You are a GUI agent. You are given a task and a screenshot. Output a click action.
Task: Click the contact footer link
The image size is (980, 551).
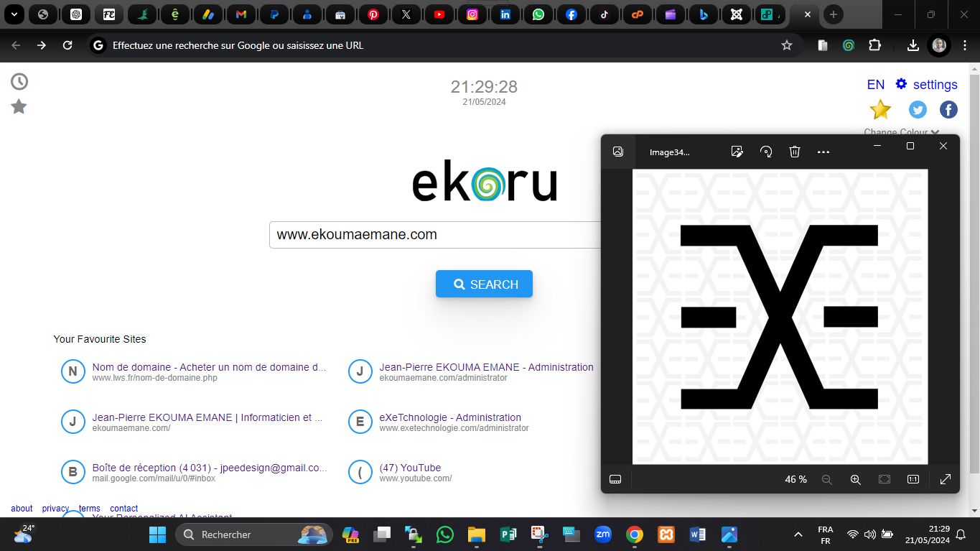[124, 509]
